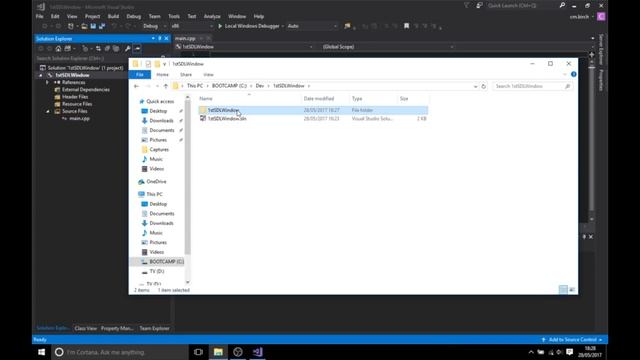Screen dimensions: 640x360
Task: Switch to the Home tab in File Explorer
Action: (x=162, y=75)
